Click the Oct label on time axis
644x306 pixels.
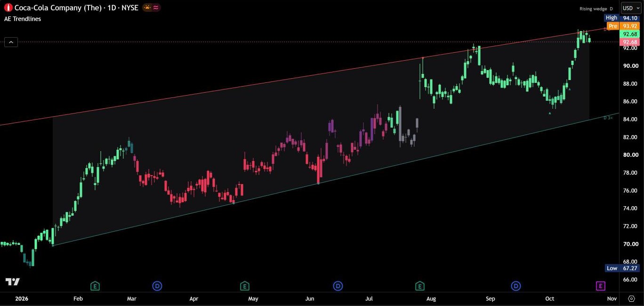point(549,298)
